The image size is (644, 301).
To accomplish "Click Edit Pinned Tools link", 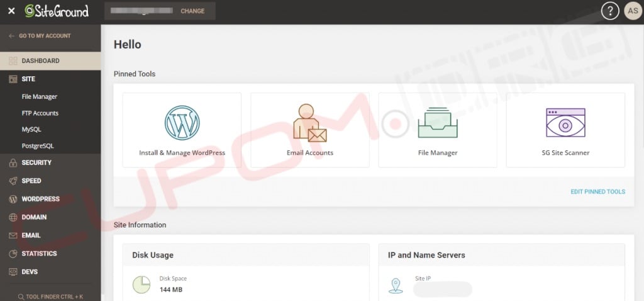I will (598, 191).
